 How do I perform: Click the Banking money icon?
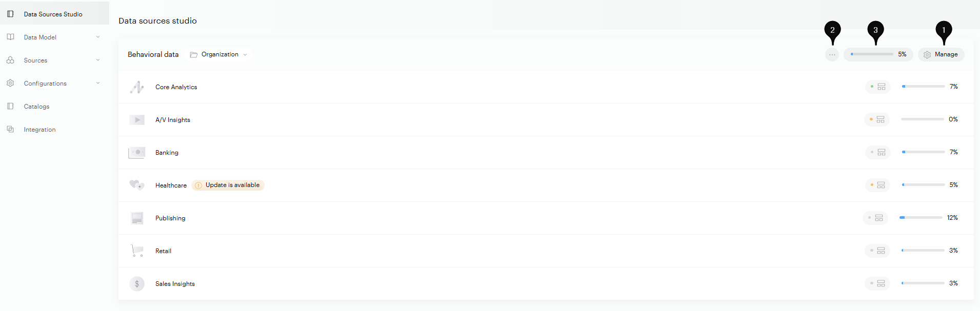pyautogui.click(x=136, y=153)
